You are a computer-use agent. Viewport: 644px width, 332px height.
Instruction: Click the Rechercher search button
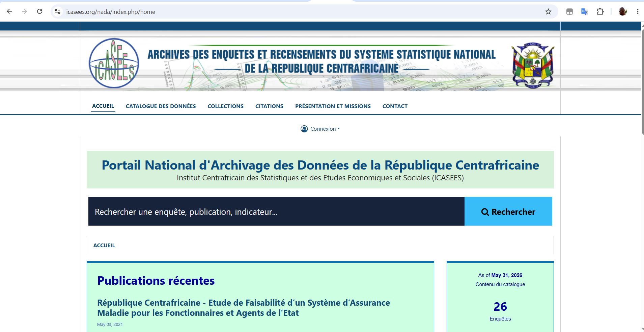pos(508,211)
